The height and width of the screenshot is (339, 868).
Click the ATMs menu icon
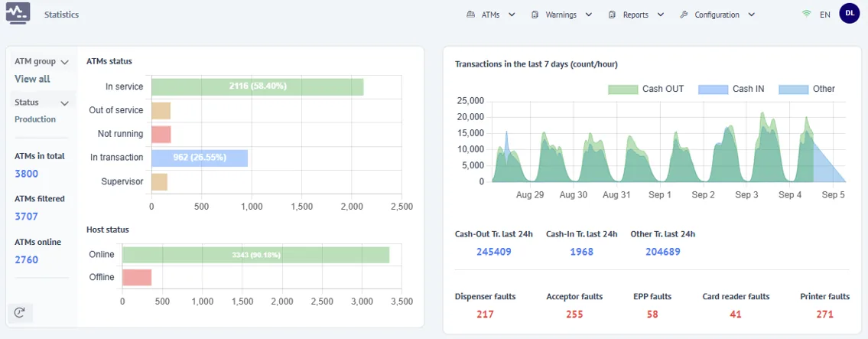pos(470,15)
